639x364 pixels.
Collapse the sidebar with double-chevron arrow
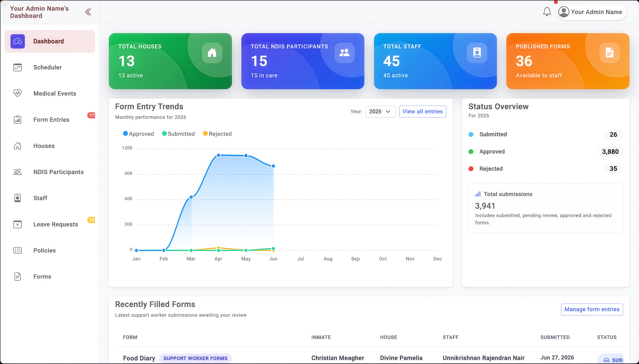pos(88,12)
